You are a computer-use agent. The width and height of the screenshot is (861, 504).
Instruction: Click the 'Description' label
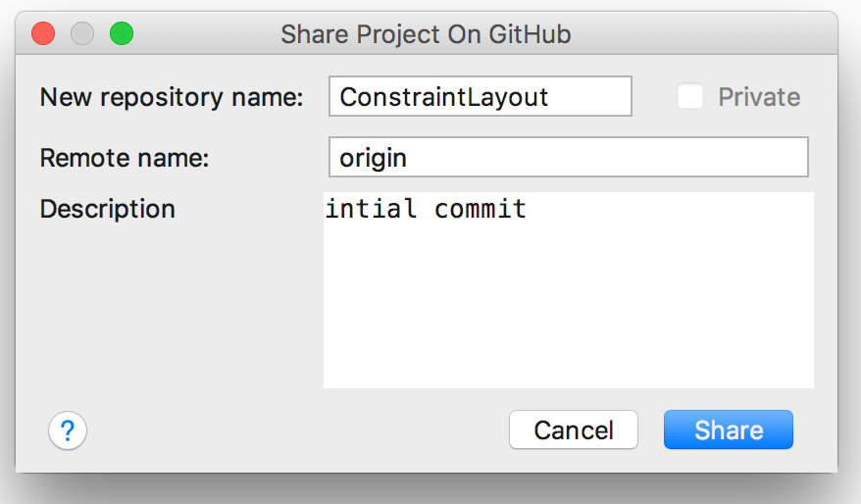108,209
